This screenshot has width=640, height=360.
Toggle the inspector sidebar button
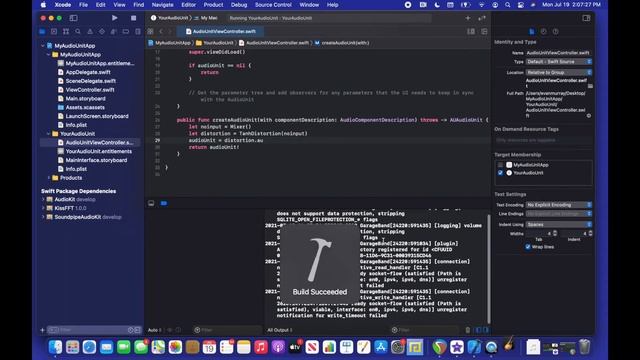[586, 18]
